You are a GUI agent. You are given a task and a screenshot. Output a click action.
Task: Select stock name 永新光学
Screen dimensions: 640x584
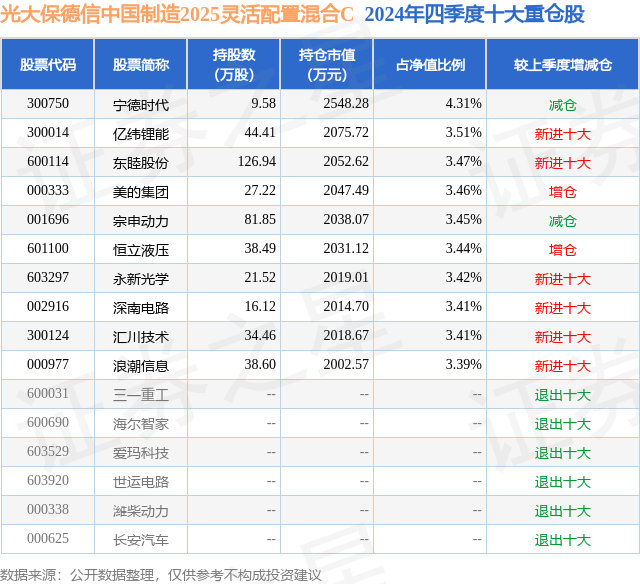coord(141,279)
